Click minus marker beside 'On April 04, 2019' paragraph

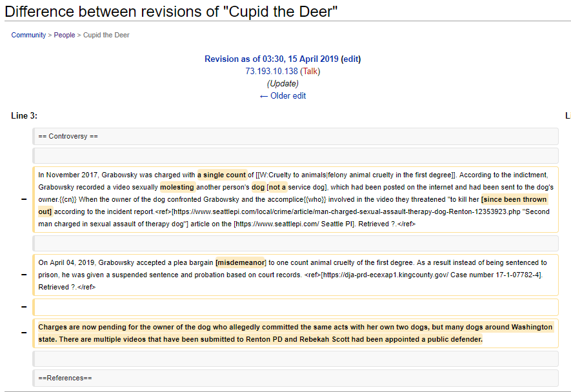[24, 275]
